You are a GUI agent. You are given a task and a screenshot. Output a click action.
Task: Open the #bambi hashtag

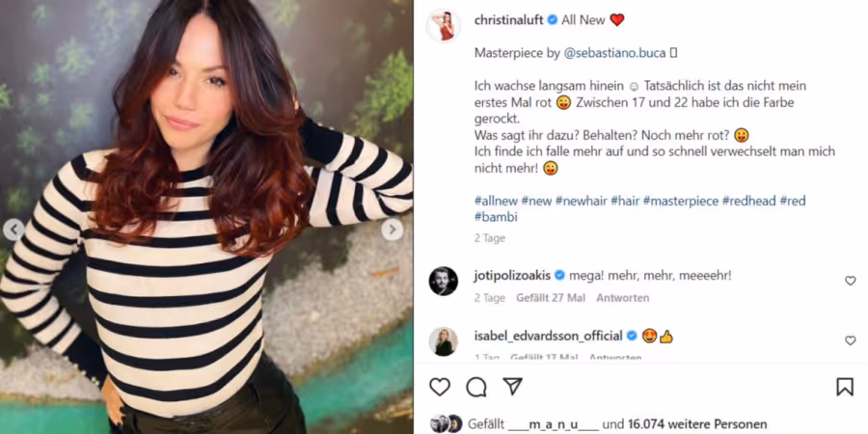496,217
